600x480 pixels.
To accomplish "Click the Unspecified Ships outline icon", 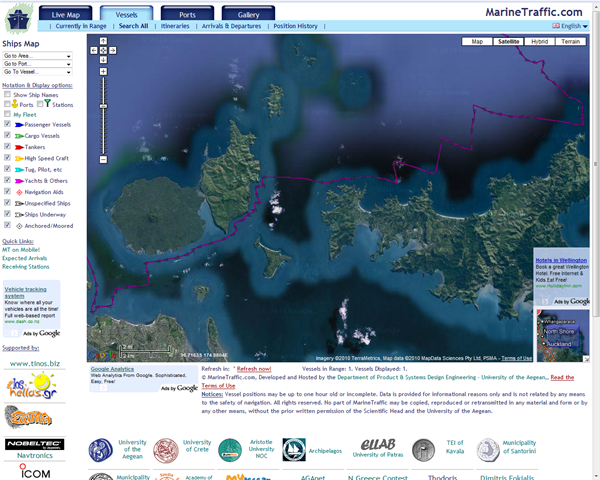I will [x=19, y=203].
